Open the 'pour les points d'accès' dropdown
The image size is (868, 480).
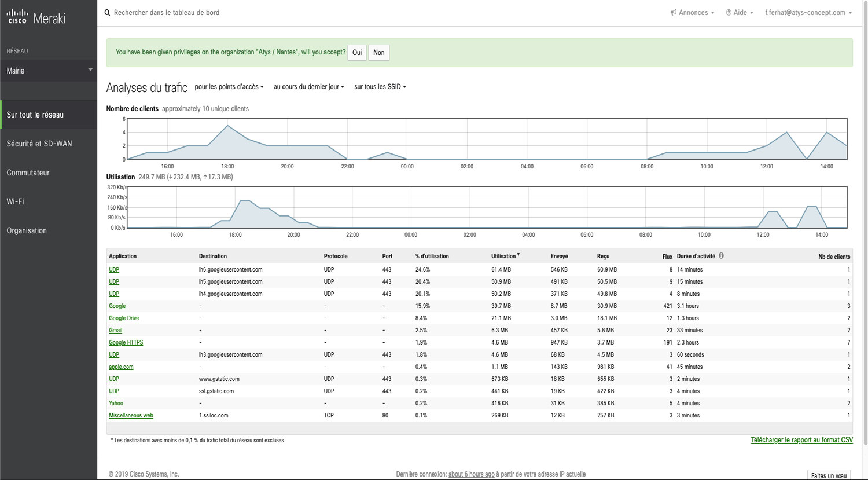click(229, 87)
